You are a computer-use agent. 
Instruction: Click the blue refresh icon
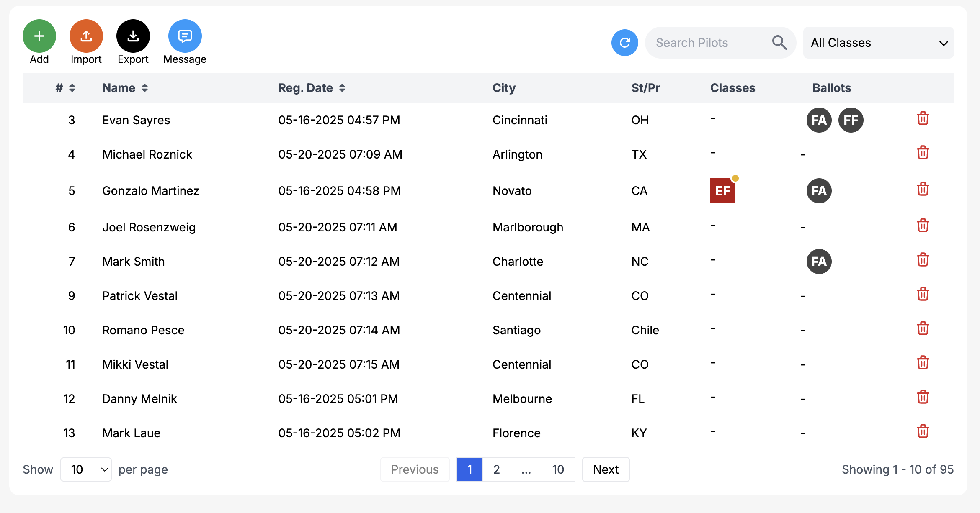pos(624,43)
